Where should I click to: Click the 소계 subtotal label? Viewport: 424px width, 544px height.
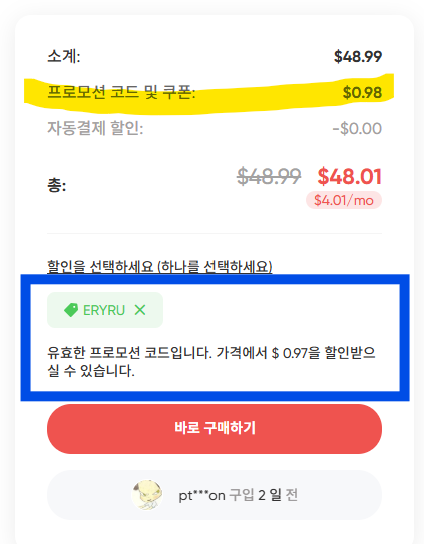point(64,56)
